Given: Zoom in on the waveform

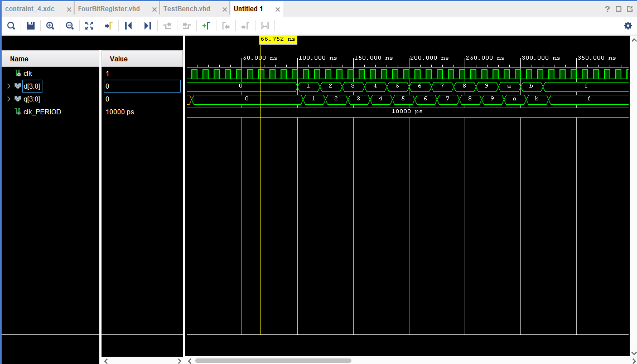Looking at the screenshot, I should click(50, 26).
